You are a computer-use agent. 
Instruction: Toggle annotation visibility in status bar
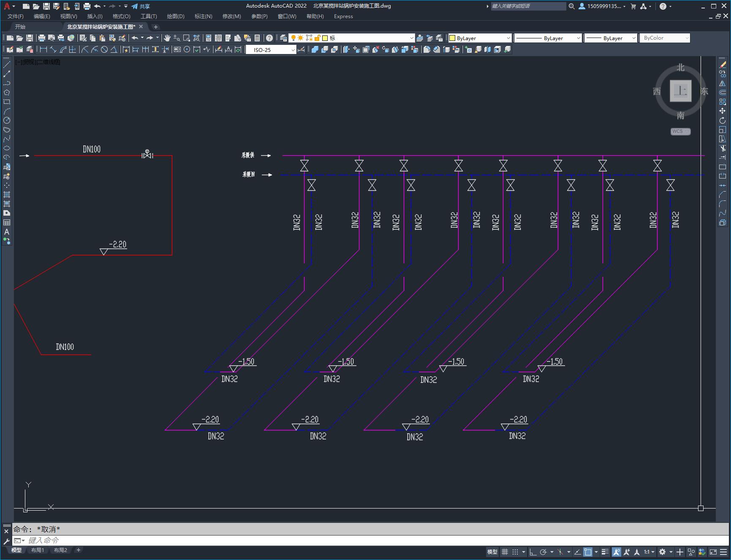coord(617,552)
